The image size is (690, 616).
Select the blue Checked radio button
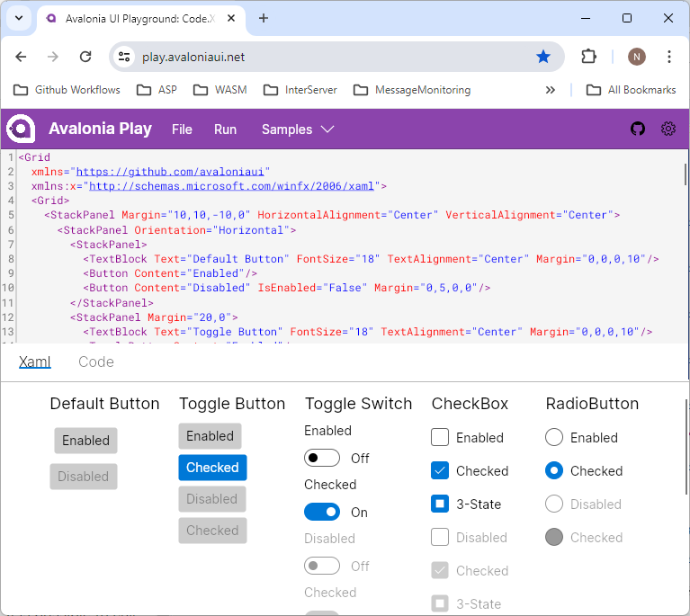[x=553, y=471]
